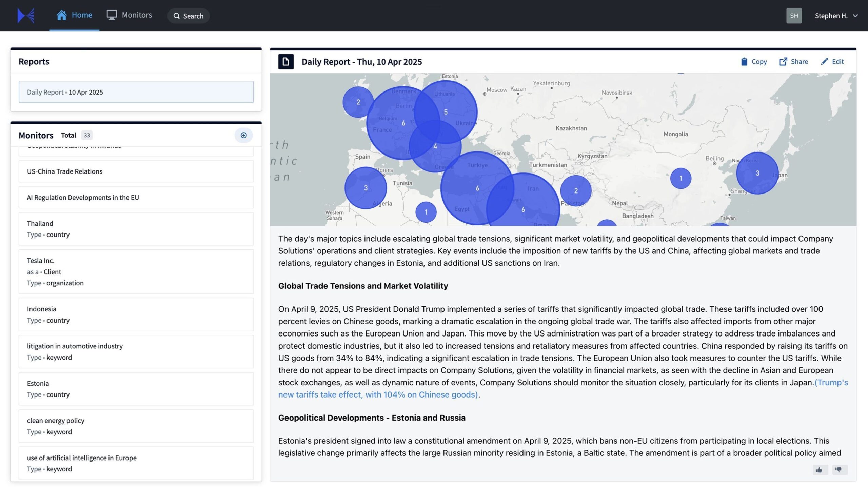Click the thumbs down feedback icon
The height and width of the screenshot is (488, 868).
click(x=839, y=470)
